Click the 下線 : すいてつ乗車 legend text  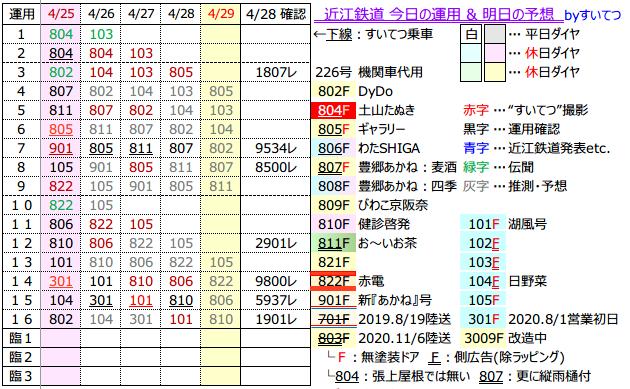(x=379, y=35)
